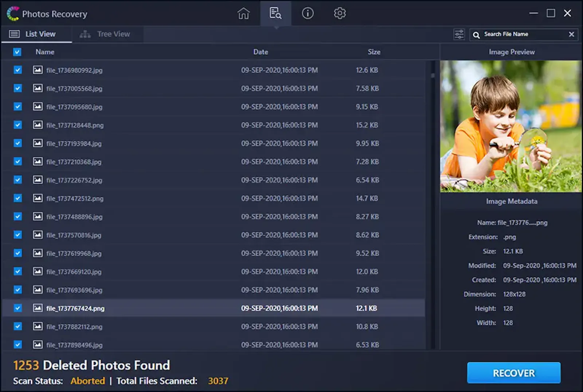Uncheck file_1737128448.png checkbox

[17, 125]
